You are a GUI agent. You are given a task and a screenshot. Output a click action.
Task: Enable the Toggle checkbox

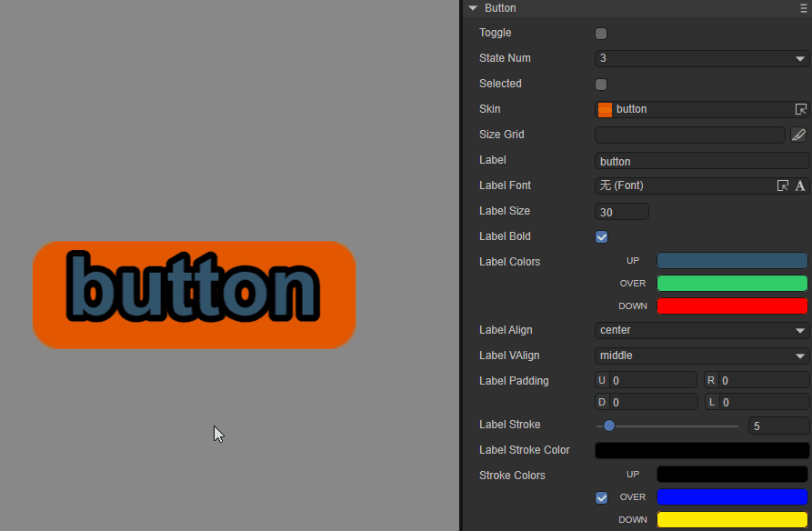601,34
